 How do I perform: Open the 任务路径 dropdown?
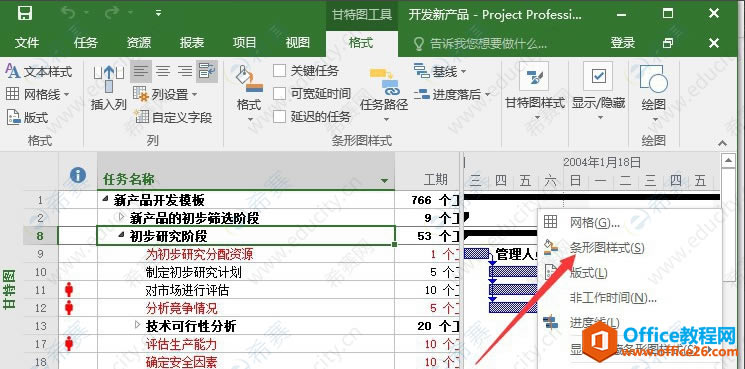[x=384, y=94]
